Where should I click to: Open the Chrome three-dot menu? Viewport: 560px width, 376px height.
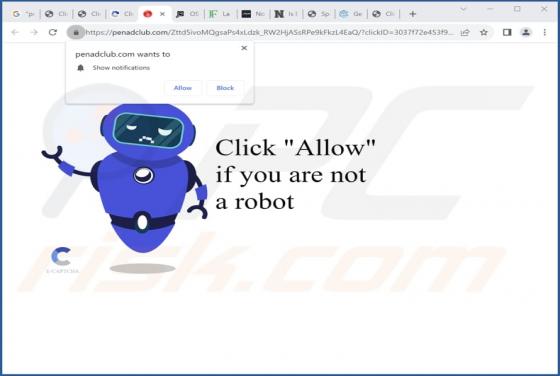(545, 32)
